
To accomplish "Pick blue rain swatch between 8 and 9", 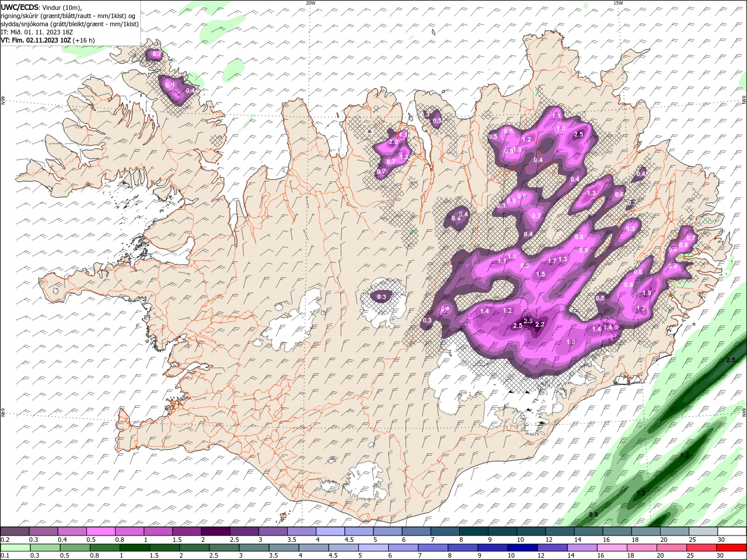I will coord(463,548).
